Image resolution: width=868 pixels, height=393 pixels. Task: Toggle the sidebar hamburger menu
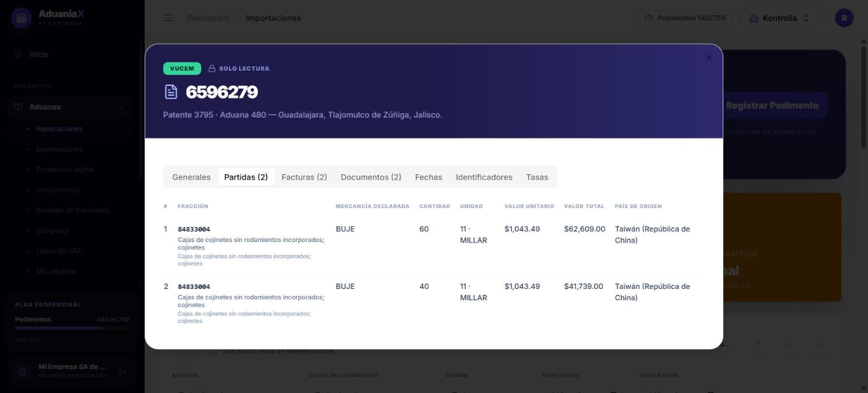pyautogui.click(x=168, y=18)
